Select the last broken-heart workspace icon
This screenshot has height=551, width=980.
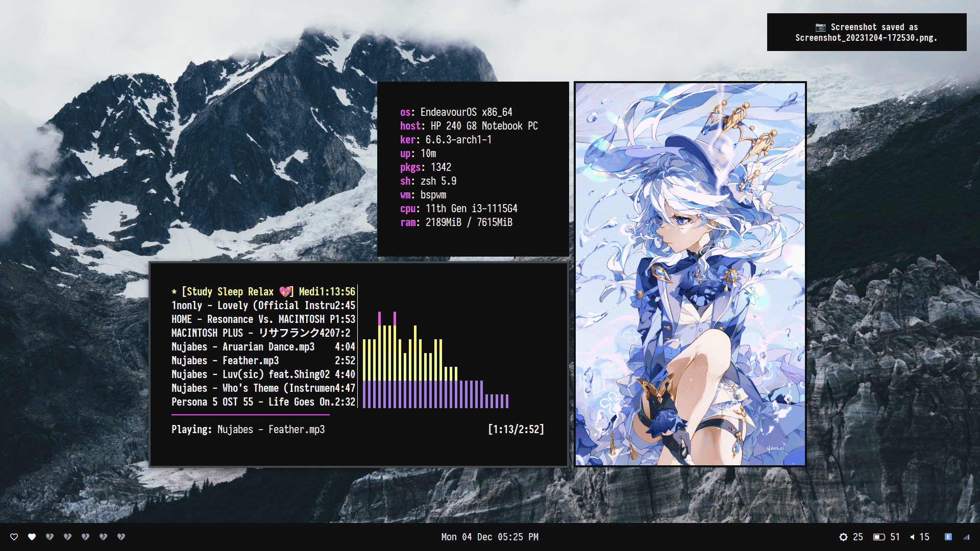[121, 537]
